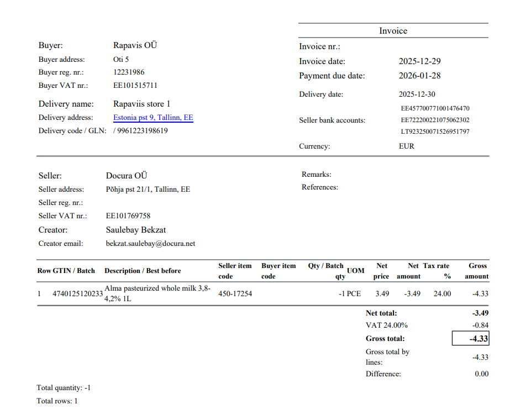Click the first bank account EE4577...

point(435,108)
